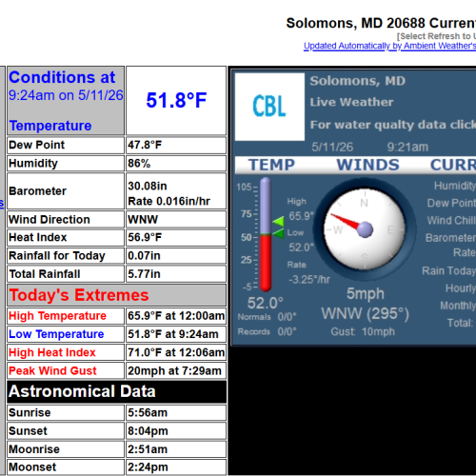This screenshot has height=476, width=476.
Task: Click the 71.0°F at 12:06am value
Action: point(176,352)
